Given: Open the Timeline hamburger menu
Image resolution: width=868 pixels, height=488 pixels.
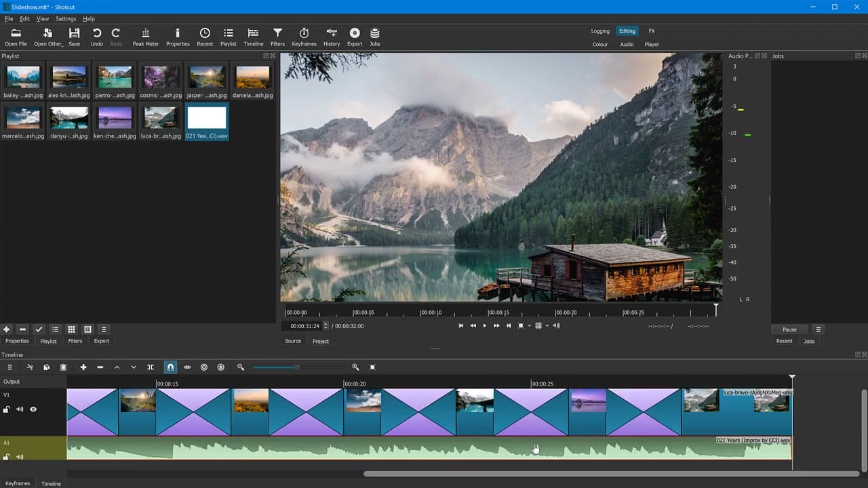Looking at the screenshot, I should click(x=9, y=367).
